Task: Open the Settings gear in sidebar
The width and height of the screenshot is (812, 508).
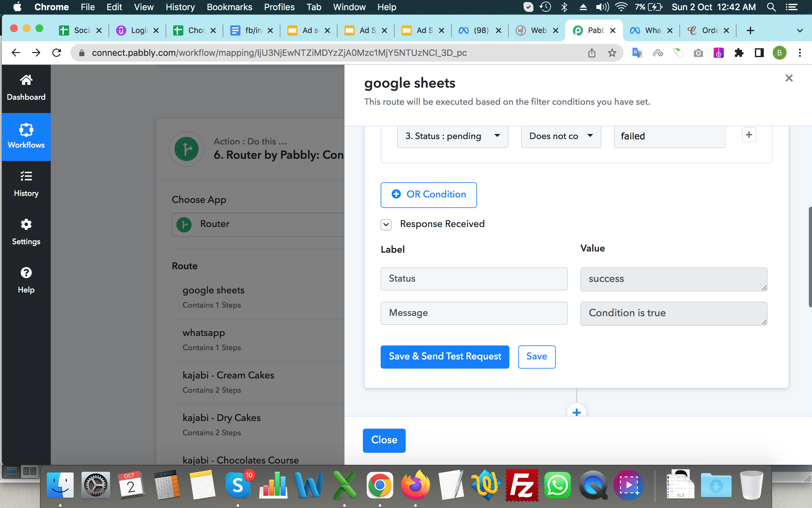Action: (26, 224)
